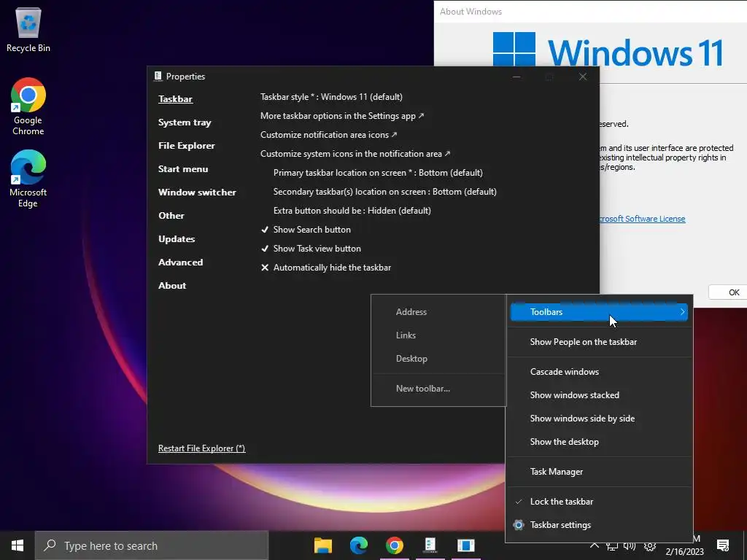Open More taskbar options in the Settings app

(341, 116)
